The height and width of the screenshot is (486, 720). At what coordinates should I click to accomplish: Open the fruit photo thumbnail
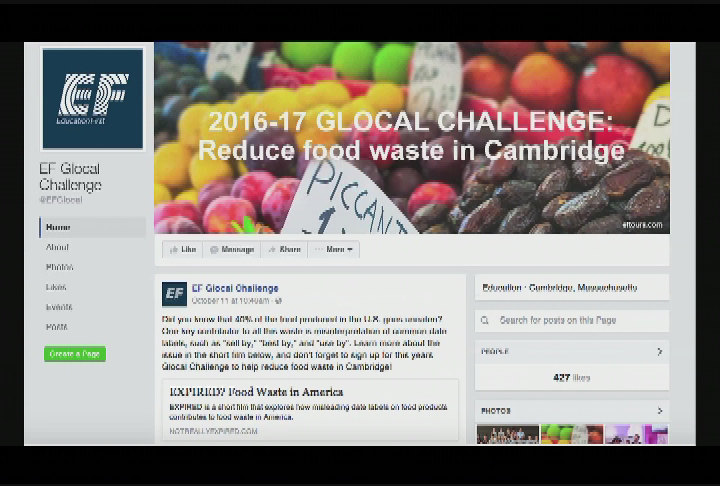click(572, 434)
